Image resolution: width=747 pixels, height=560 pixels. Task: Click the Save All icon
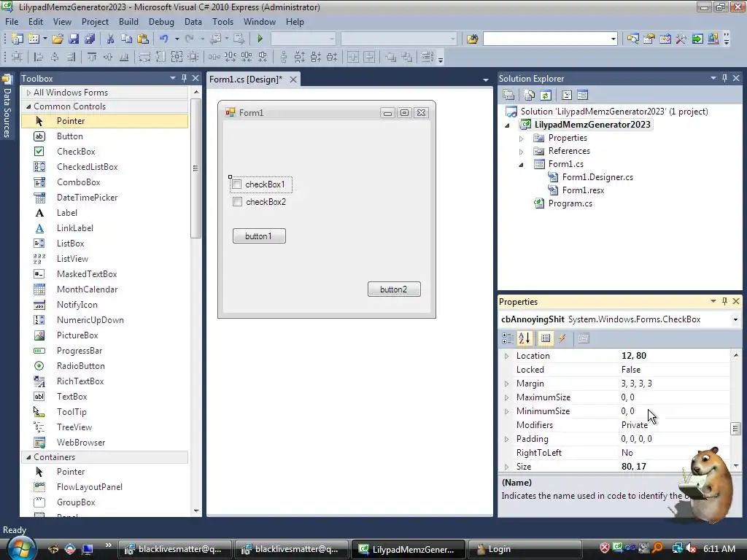(x=90, y=39)
